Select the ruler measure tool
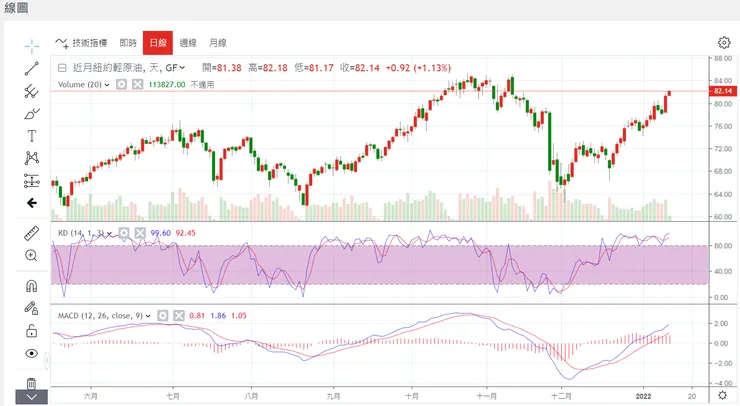 [x=31, y=233]
